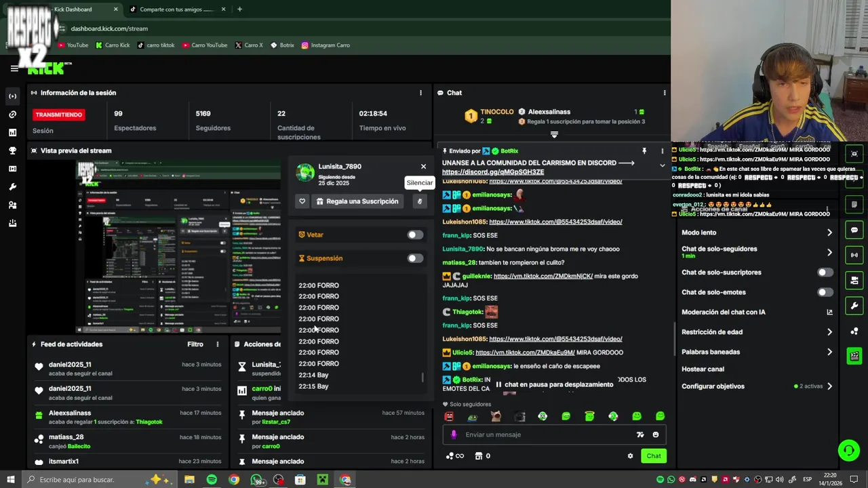This screenshot has height=488, width=868.
Task: Open the channel points infinity icon
Action: (455, 456)
